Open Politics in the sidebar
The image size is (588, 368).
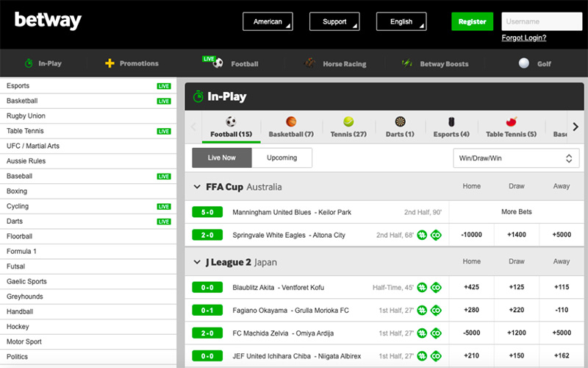tap(88, 356)
